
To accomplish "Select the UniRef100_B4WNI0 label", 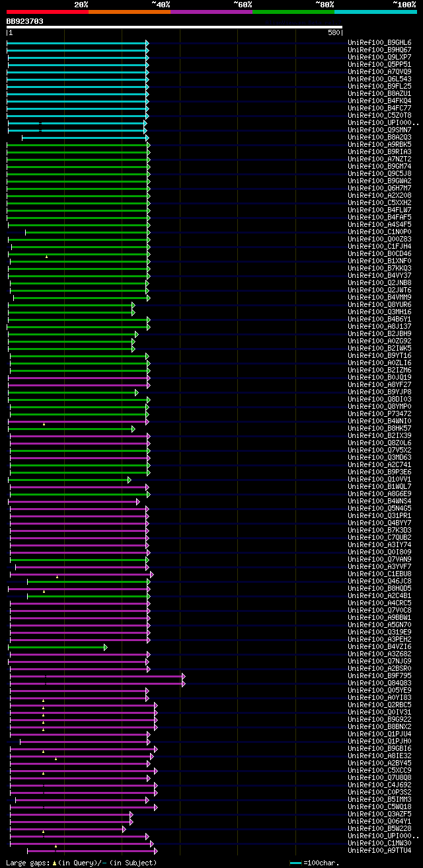I will (x=379, y=421).
